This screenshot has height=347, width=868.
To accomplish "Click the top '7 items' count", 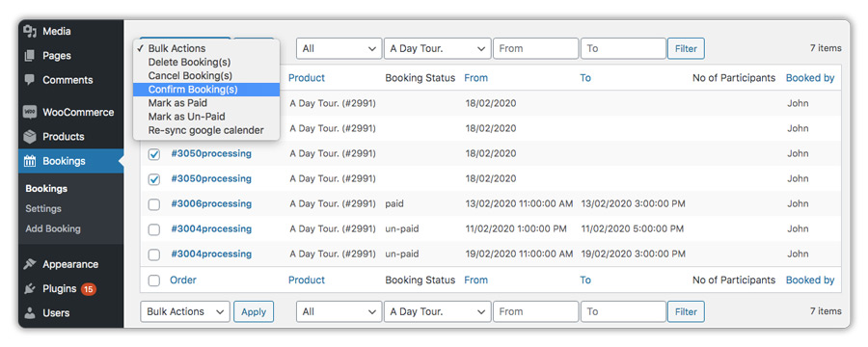I will pos(826,48).
